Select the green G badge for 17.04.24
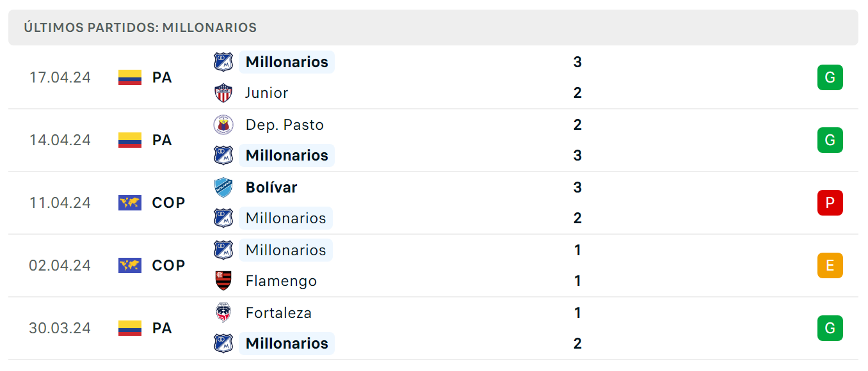The image size is (868, 371). (830, 77)
